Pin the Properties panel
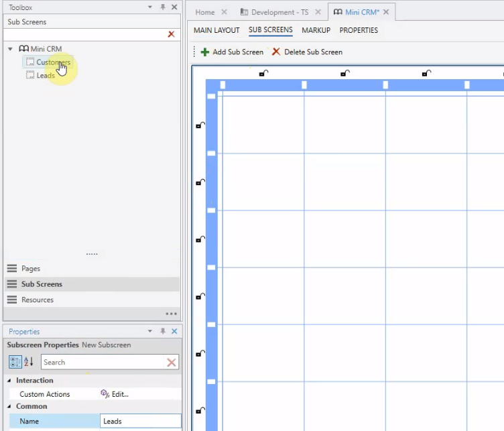The height and width of the screenshot is (431, 504). [x=162, y=332]
